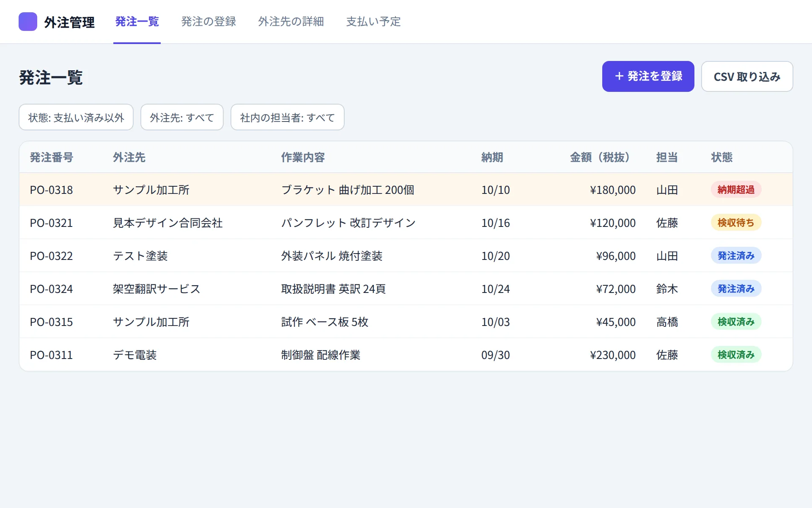Click パンフレット 改訂デザイン cell
Image resolution: width=812 pixels, height=508 pixels.
[x=348, y=223]
